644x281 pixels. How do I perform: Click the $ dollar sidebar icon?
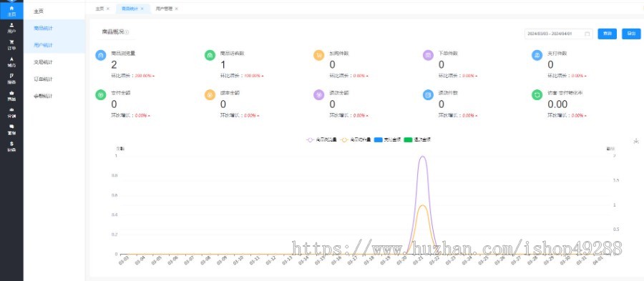11,144
